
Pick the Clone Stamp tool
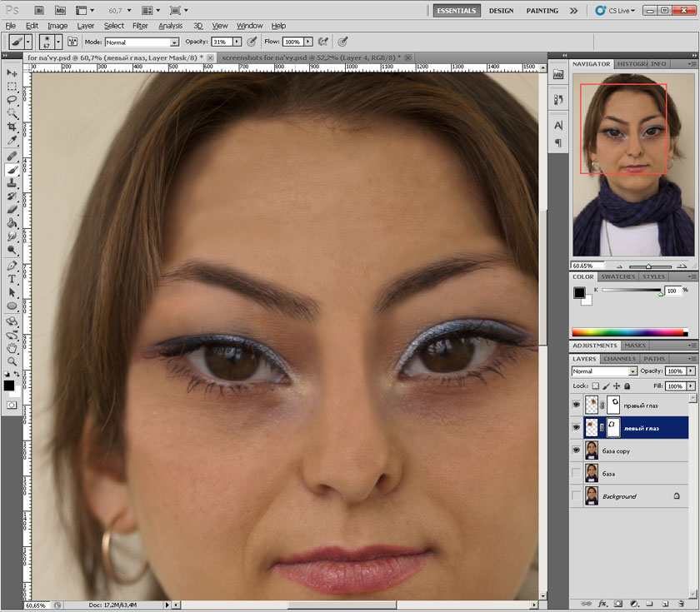click(12, 182)
